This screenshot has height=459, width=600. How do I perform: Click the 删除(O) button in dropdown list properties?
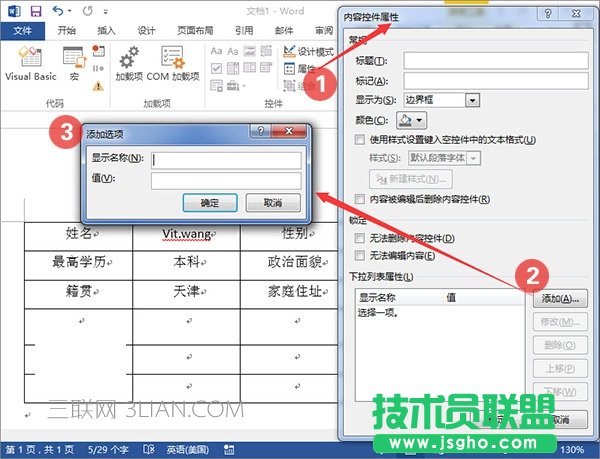point(560,345)
